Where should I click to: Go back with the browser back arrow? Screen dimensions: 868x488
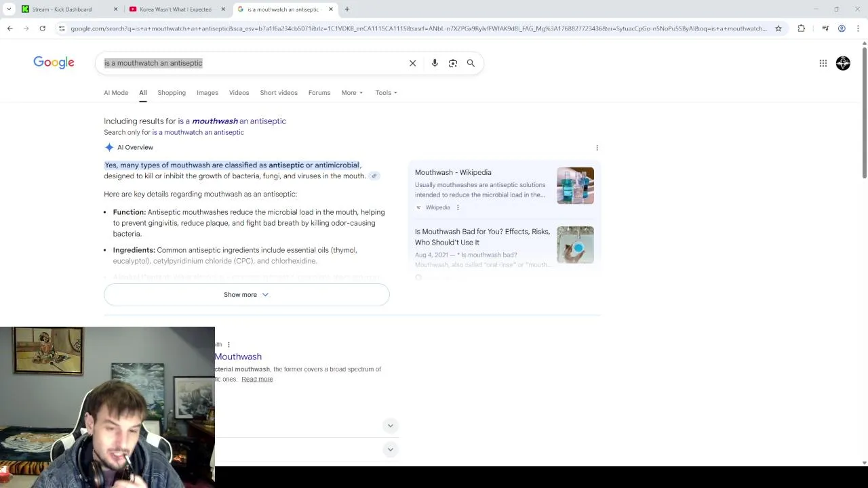pos(9,28)
